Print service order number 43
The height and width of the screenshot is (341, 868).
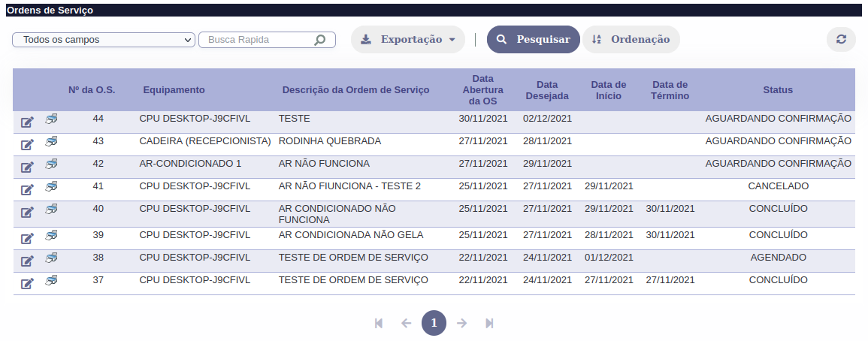(x=51, y=140)
